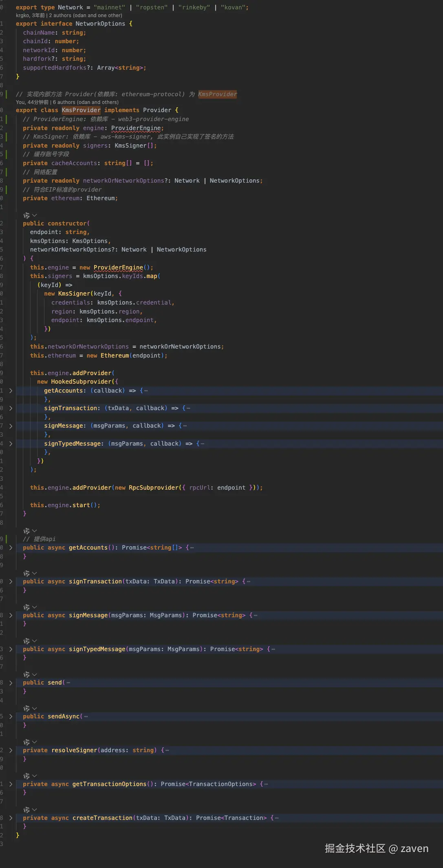Click the NetworkOptions interface name declaration
This screenshot has width=443, height=868.
pos(100,24)
